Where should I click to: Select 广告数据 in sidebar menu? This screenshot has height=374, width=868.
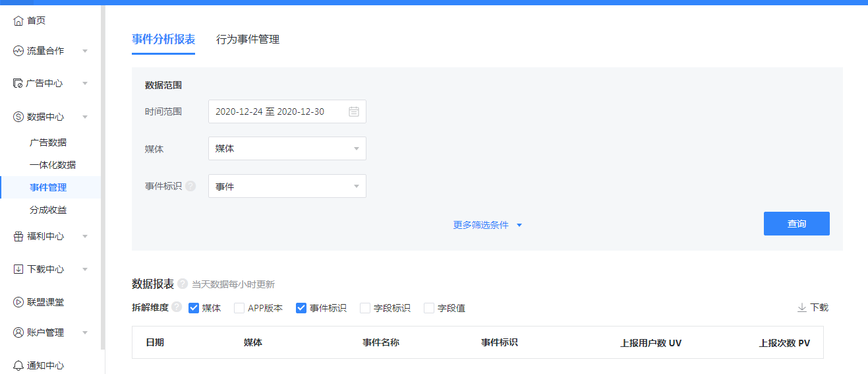[48, 142]
